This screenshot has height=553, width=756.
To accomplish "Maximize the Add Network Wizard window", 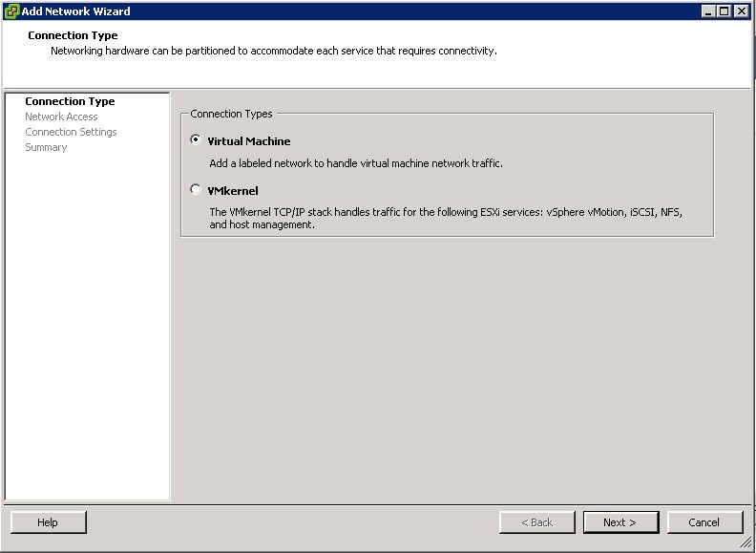I will coord(725,11).
